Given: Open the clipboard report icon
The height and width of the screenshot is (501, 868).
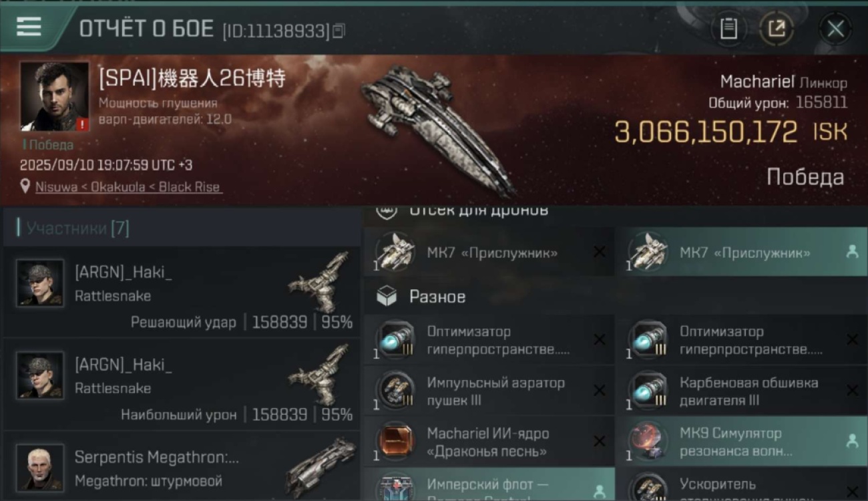Looking at the screenshot, I should point(728,29).
